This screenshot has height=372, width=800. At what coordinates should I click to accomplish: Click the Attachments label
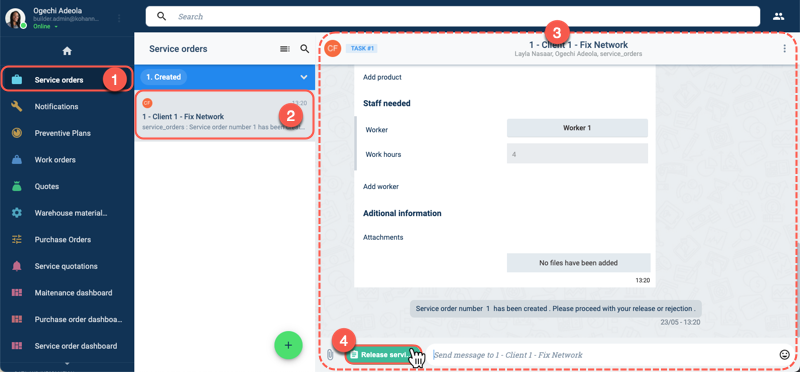(383, 237)
